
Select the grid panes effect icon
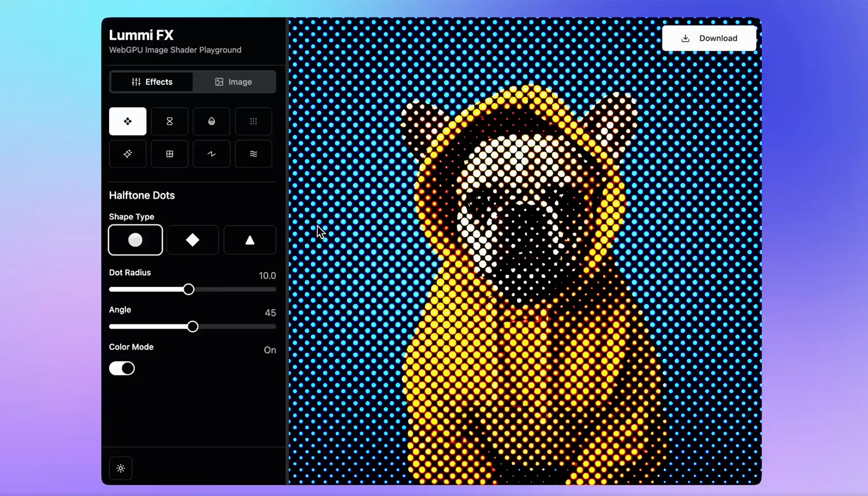coord(170,154)
